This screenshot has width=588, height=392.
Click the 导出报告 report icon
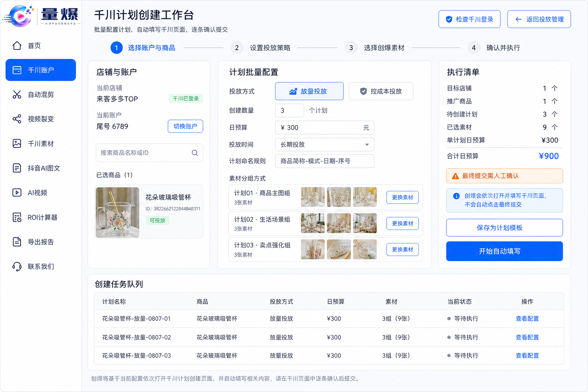pos(17,242)
